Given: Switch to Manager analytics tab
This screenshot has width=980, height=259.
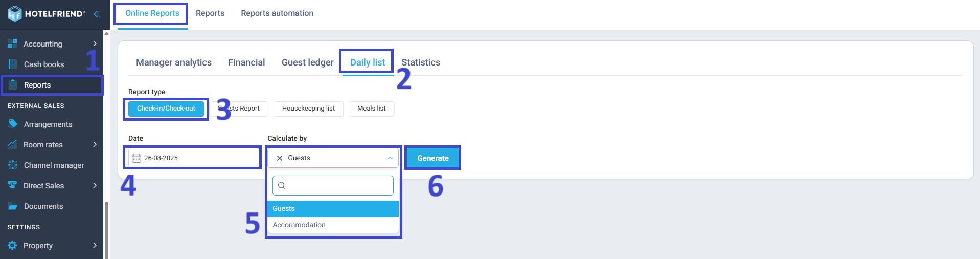Looking at the screenshot, I should point(174,62).
